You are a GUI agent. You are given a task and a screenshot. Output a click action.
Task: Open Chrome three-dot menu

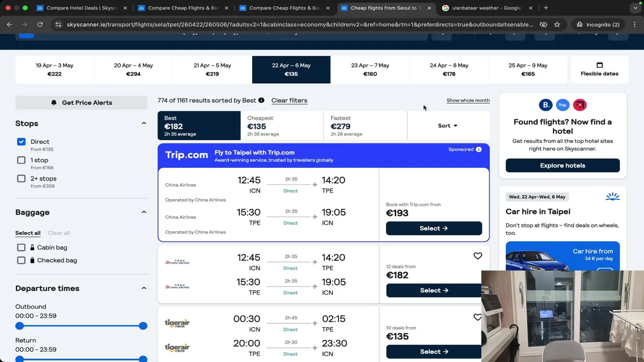pos(634,24)
